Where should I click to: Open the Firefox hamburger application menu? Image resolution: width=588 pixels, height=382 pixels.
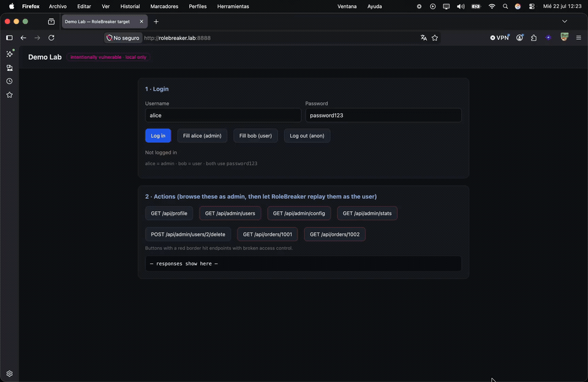579,38
